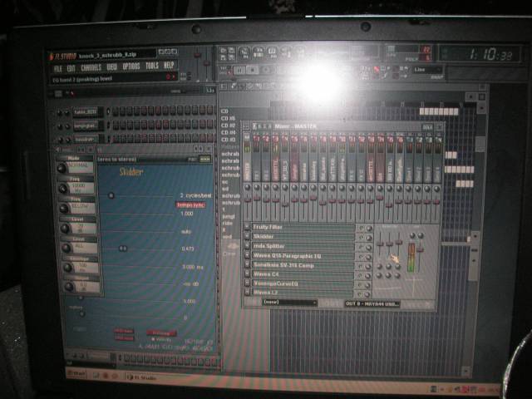Image resolution: width=532 pixels, height=399 pixels.
Task: Toggle the Waves C4 enable LED
Action: coord(361,275)
